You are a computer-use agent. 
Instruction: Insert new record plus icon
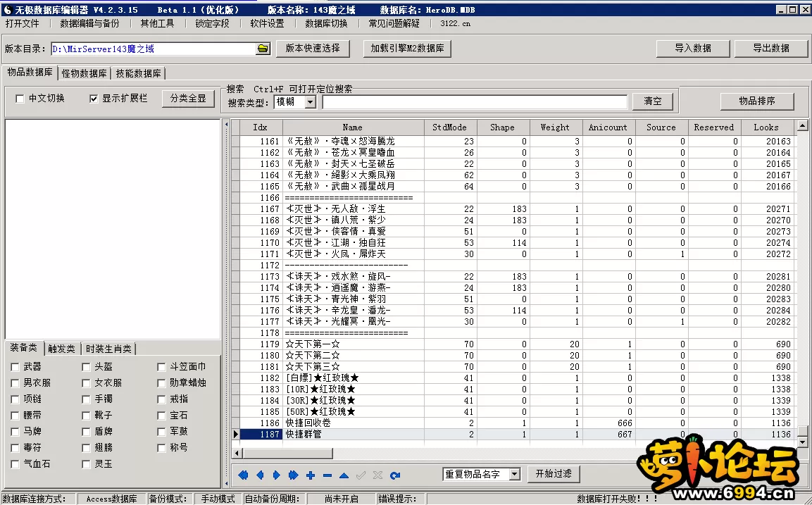coord(310,475)
